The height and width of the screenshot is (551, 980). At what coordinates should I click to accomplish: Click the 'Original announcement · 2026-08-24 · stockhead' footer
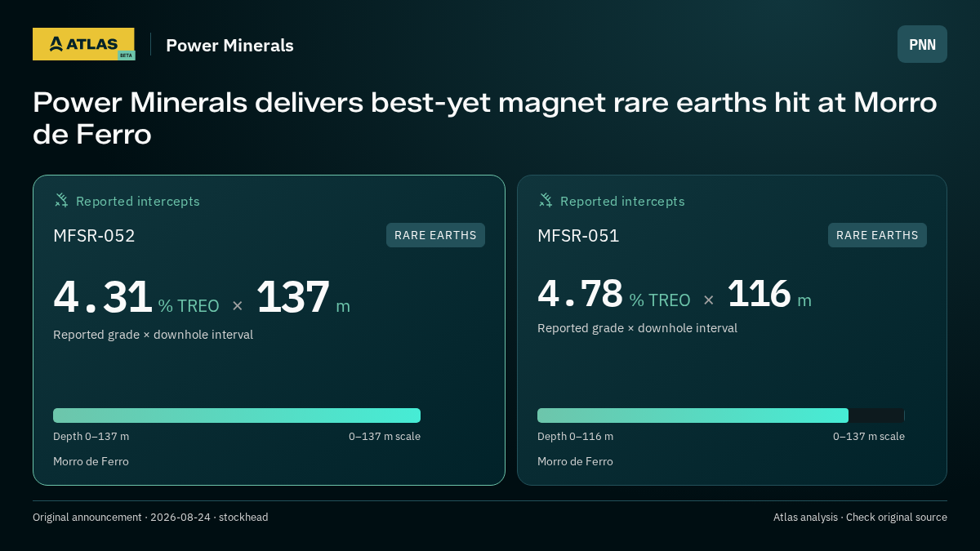[x=150, y=518]
